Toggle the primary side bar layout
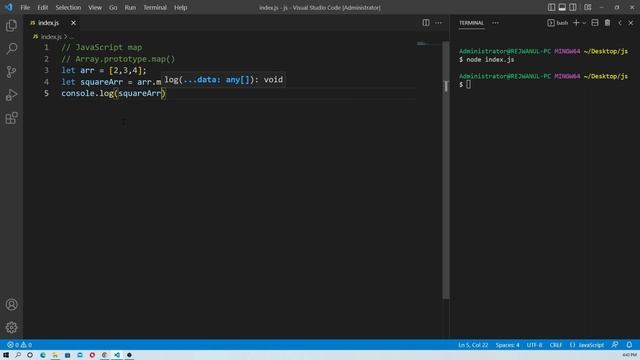The width and height of the screenshot is (640, 360). [551, 7]
